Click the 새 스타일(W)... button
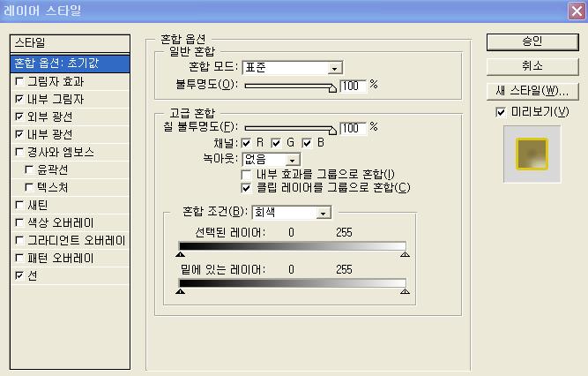The height and width of the screenshot is (376, 588). (531, 91)
